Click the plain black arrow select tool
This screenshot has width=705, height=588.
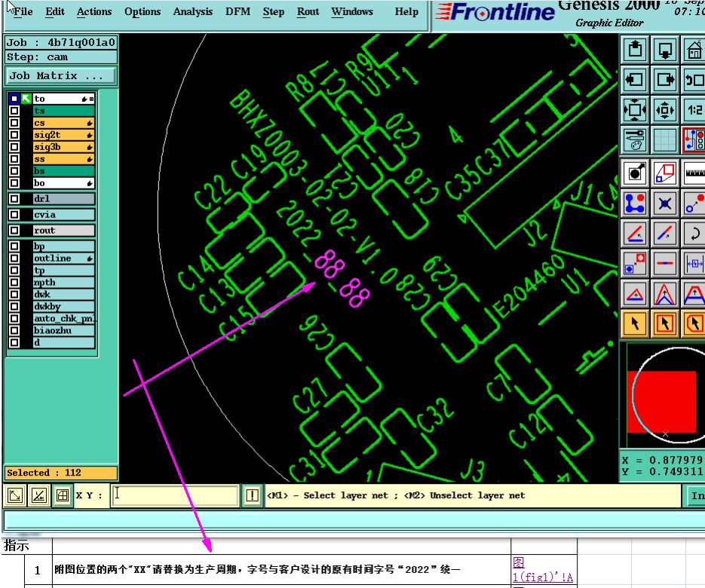(635, 323)
